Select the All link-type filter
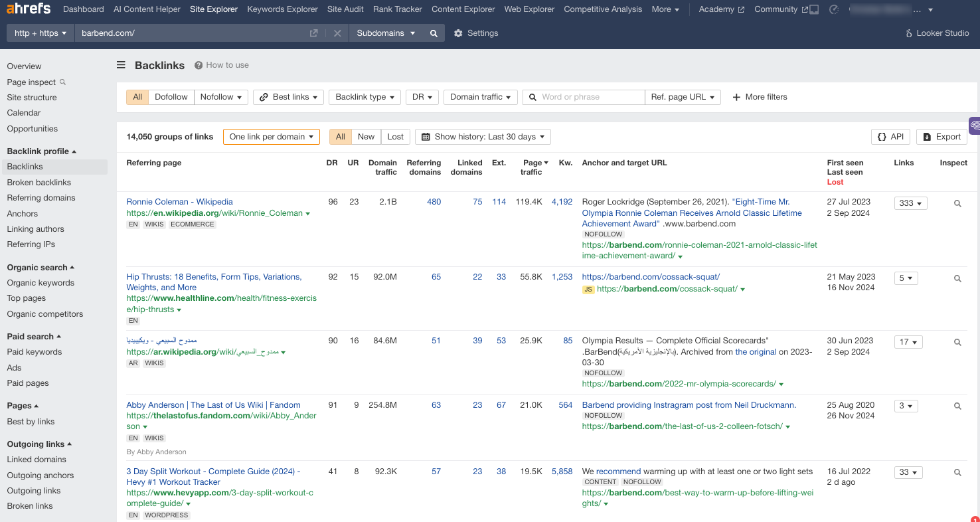The width and height of the screenshot is (980, 522). pos(137,97)
